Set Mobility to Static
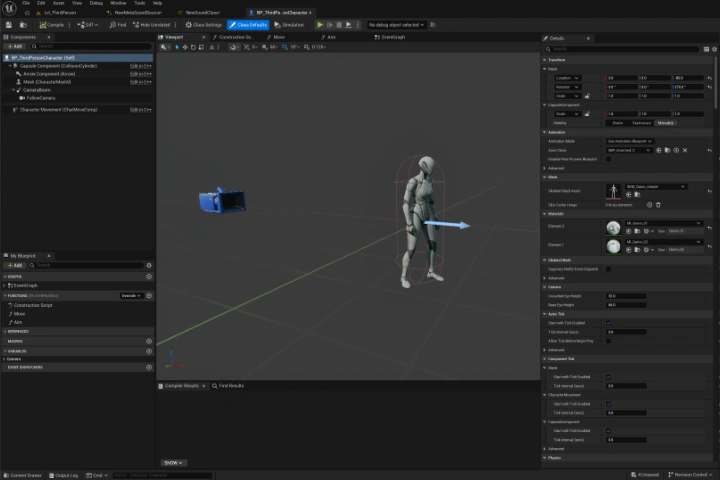Viewport: 720px width, 480px height. pyautogui.click(x=617, y=123)
